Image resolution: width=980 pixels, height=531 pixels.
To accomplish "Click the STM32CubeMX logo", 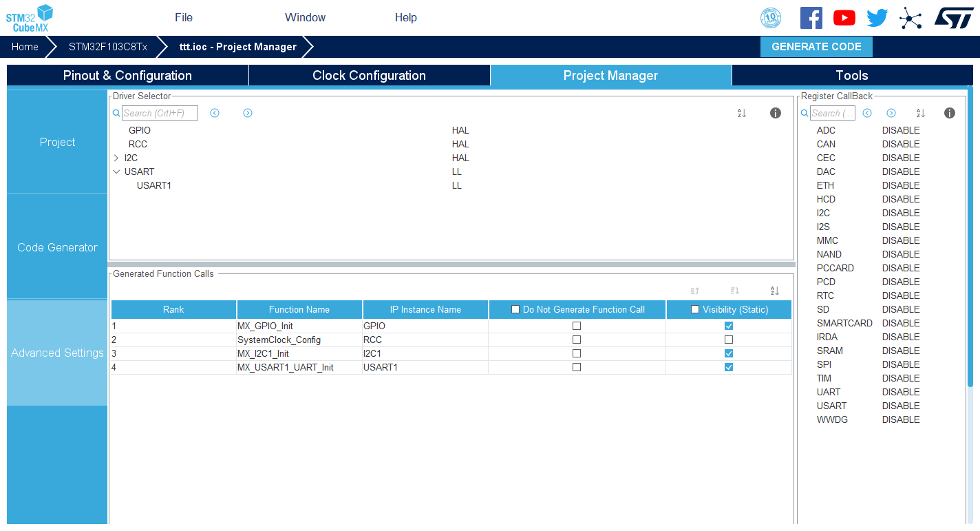I will (30, 18).
